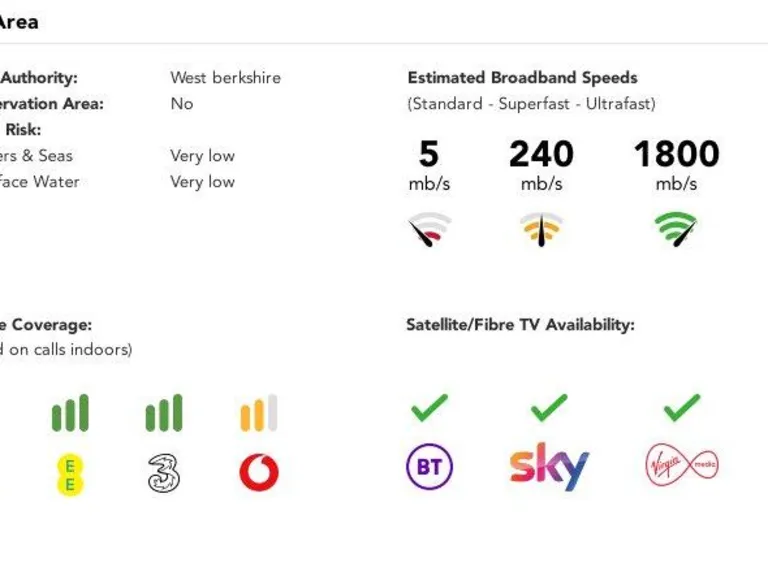Click the Vodafone orange signal bars
Screen dimensions: 768x576
(x=259, y=413)
